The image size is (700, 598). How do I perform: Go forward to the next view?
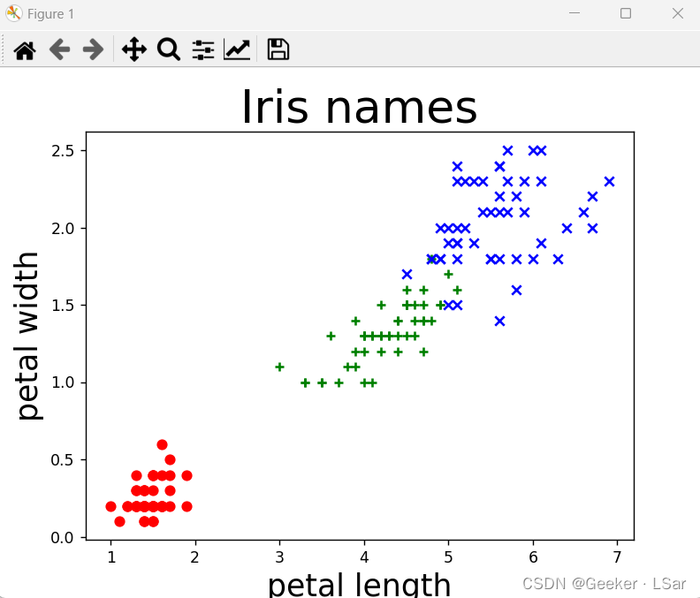[94, 49]
